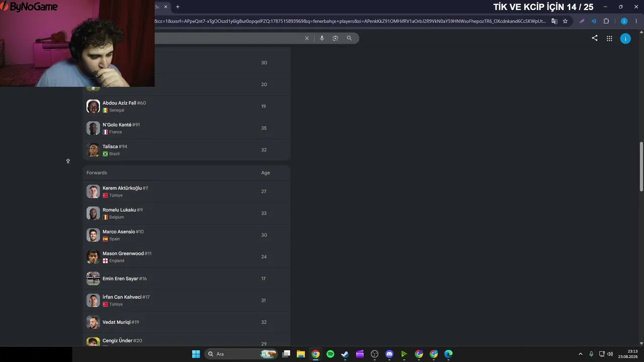
Task: Clear the Google search box text
Action: pyautogui.click(x=307, y=38)
